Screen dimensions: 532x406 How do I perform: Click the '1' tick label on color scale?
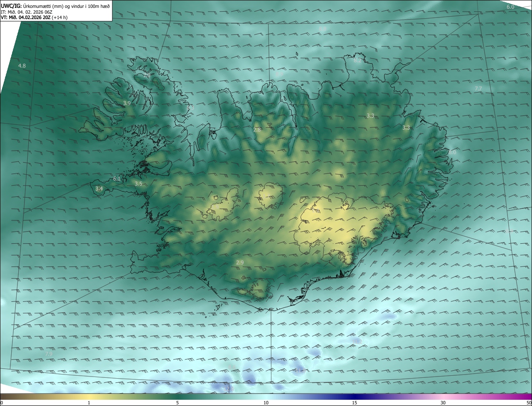89,403
